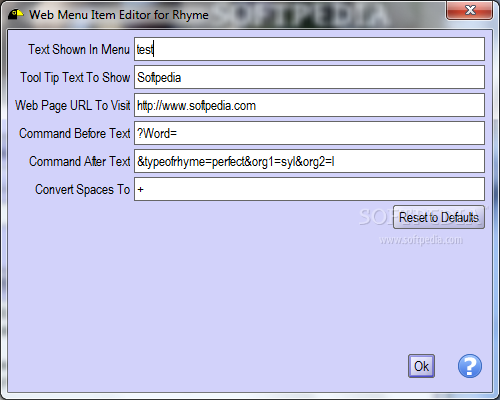Click the 'Tool Tip Text To Show' label

click(75, 77)
